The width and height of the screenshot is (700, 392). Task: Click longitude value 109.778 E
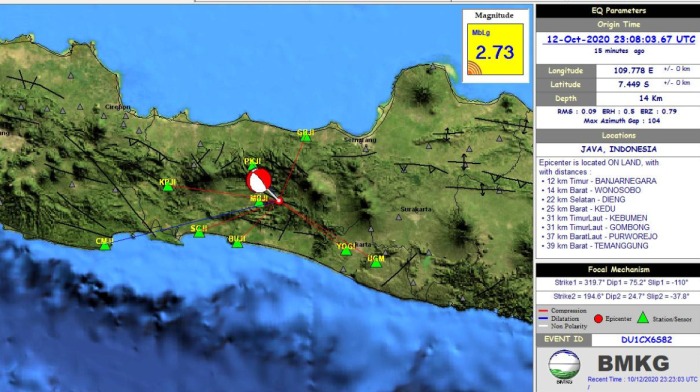[633, 71]
